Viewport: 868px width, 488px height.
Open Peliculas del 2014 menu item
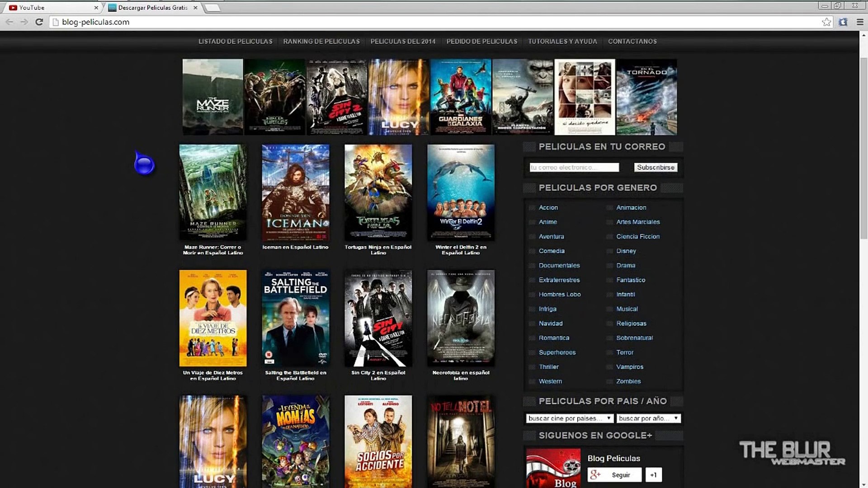[x=403, y=41]
